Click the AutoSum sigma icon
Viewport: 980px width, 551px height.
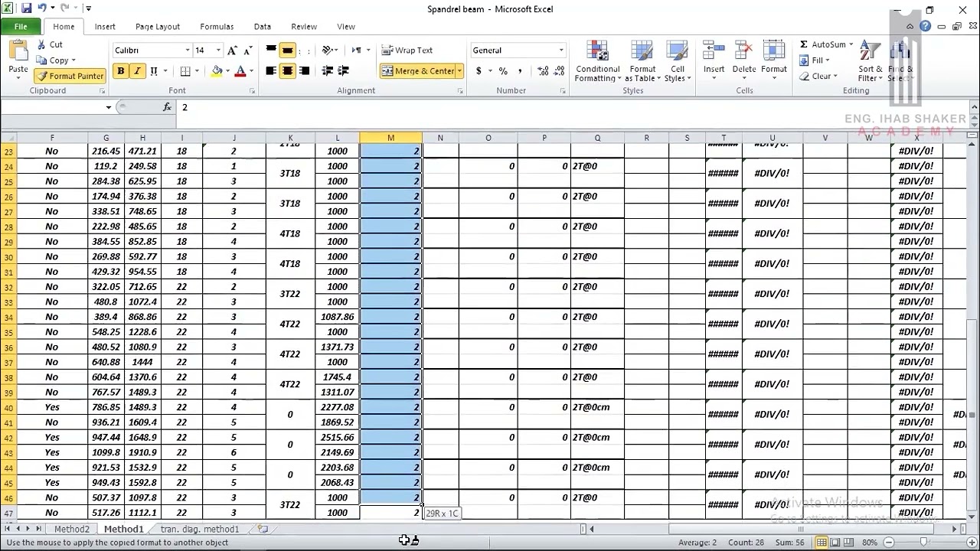click(x=804, y=44)
